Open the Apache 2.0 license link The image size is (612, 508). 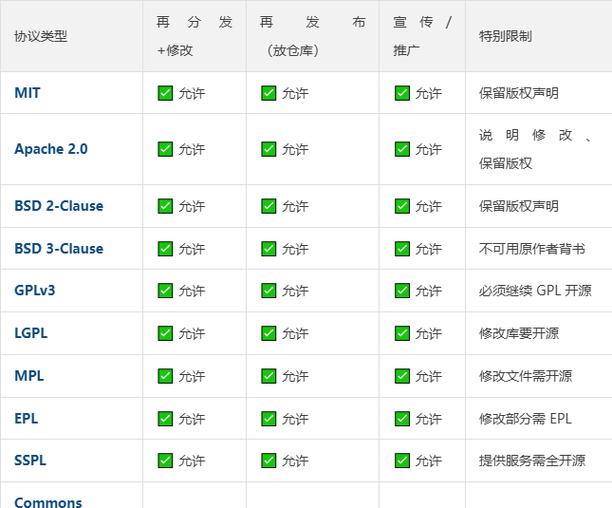click(x=51, y=149)
